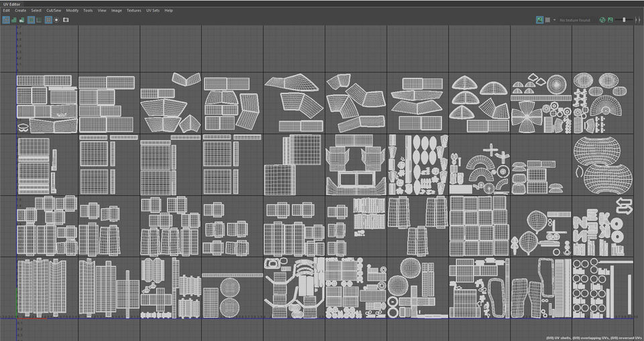644x341 pixels.
Task: Open the Modify menu
Action: [x=72, y=11]
